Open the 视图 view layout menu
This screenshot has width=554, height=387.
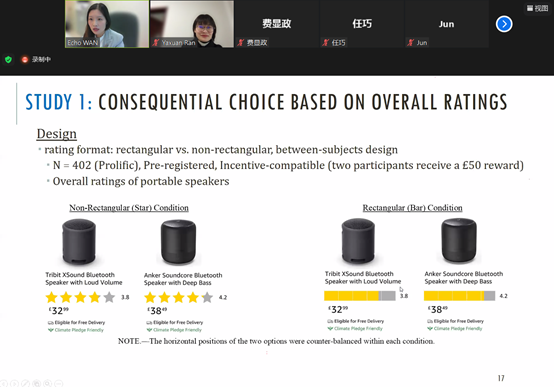pyautogui.click(x=537, y=8)
